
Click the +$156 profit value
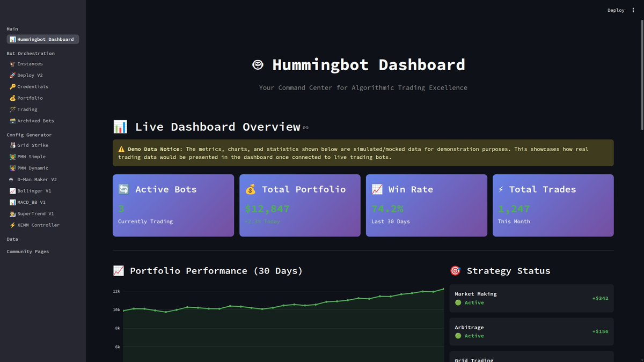pyautogui.click(x=600, y=331)
